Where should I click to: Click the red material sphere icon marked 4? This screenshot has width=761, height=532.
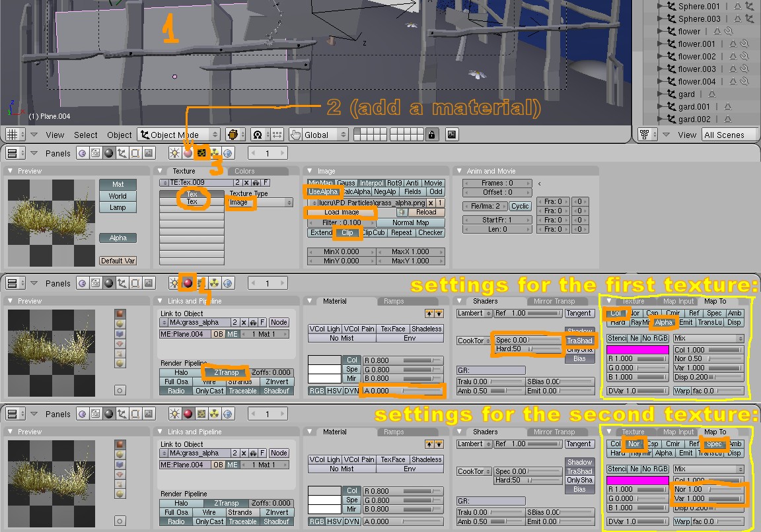188,283
